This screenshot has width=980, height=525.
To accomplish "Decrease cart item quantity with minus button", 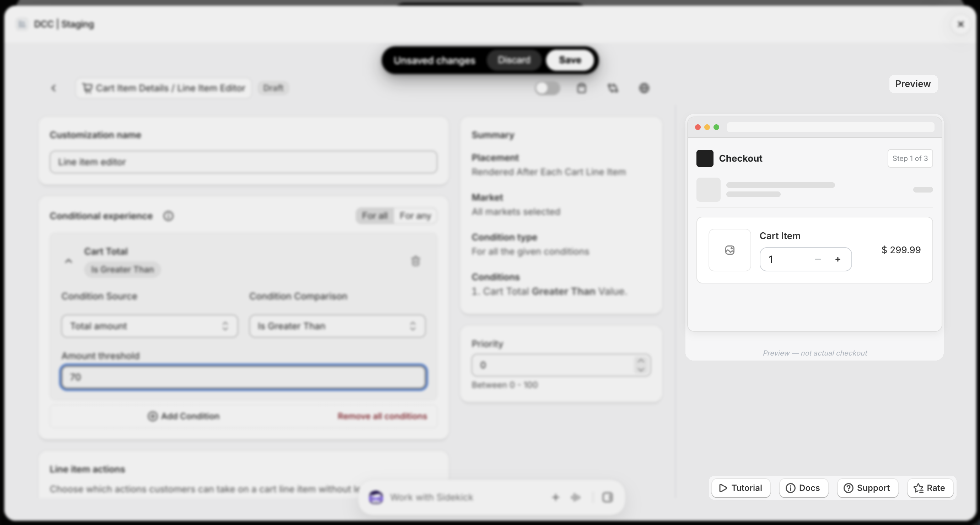I will pos(818,259).
